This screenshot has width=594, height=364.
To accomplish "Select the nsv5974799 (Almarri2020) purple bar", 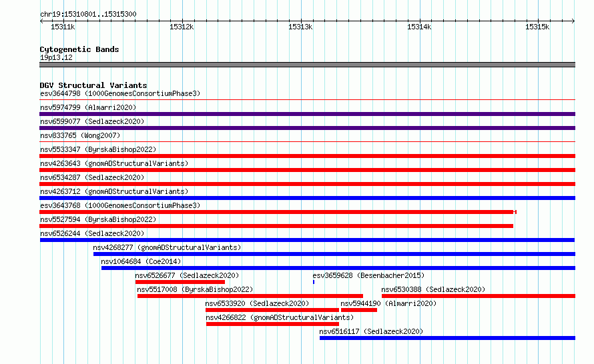I will click(x=307, y=114).
